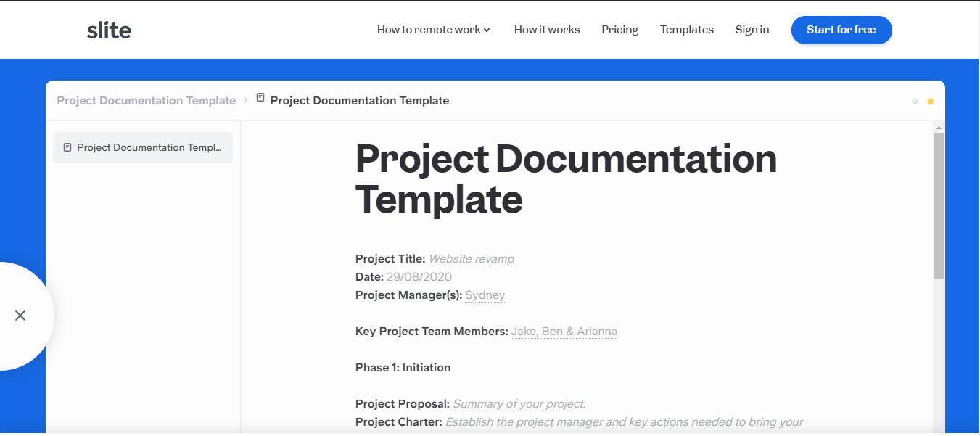980x436 pixels.
Task: Click Key Project Team Members label
Action: [432, 332]
